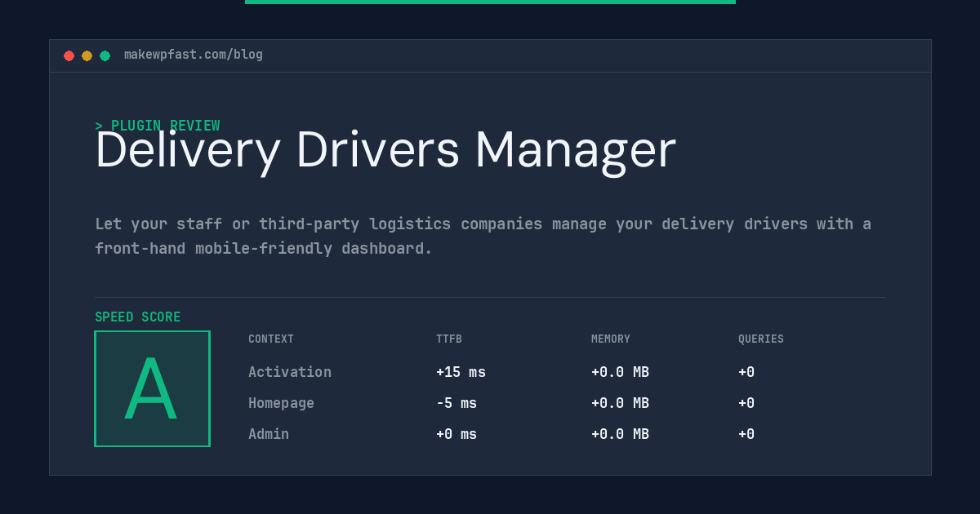Click the makewpfast.com/blog address text
This screenshot has height=514, width=980.
[x=194, y=55]
